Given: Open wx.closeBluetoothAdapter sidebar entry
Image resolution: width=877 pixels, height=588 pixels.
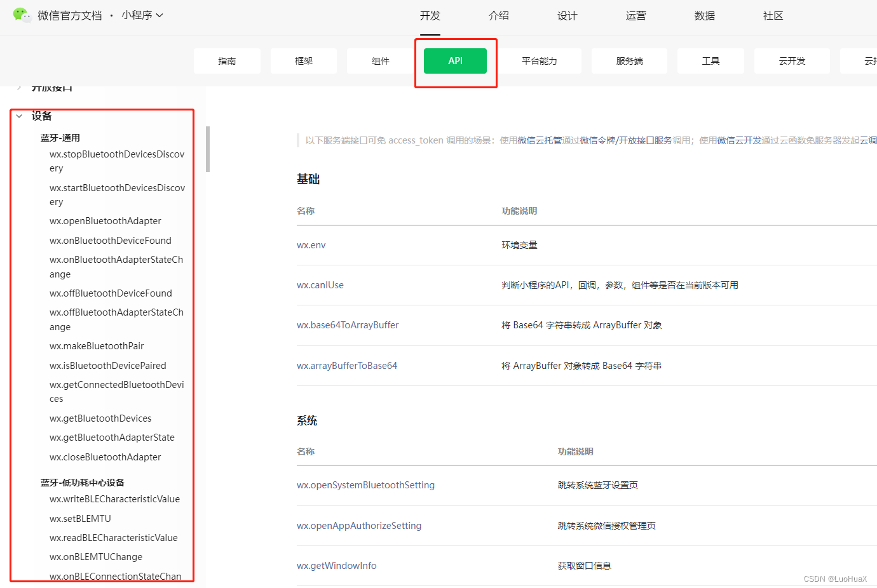Looking at the screenshot, I should tap(105, 457).
